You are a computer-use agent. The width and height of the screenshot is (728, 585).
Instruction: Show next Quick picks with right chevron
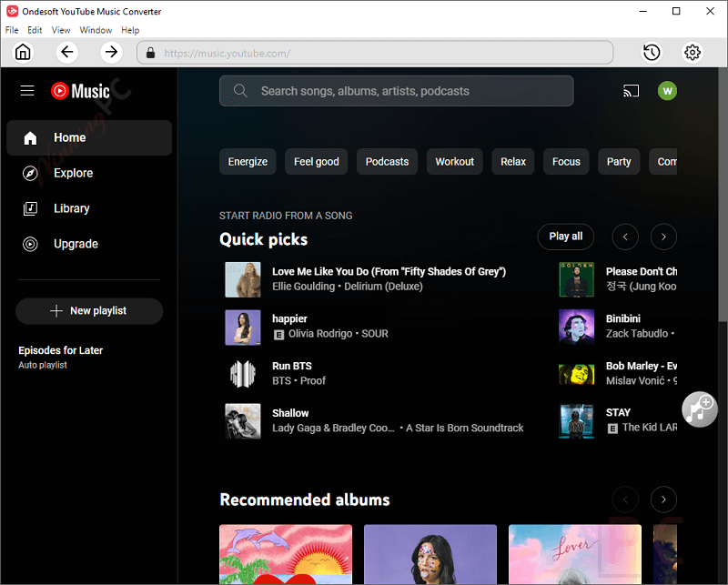tap(663, 237)
